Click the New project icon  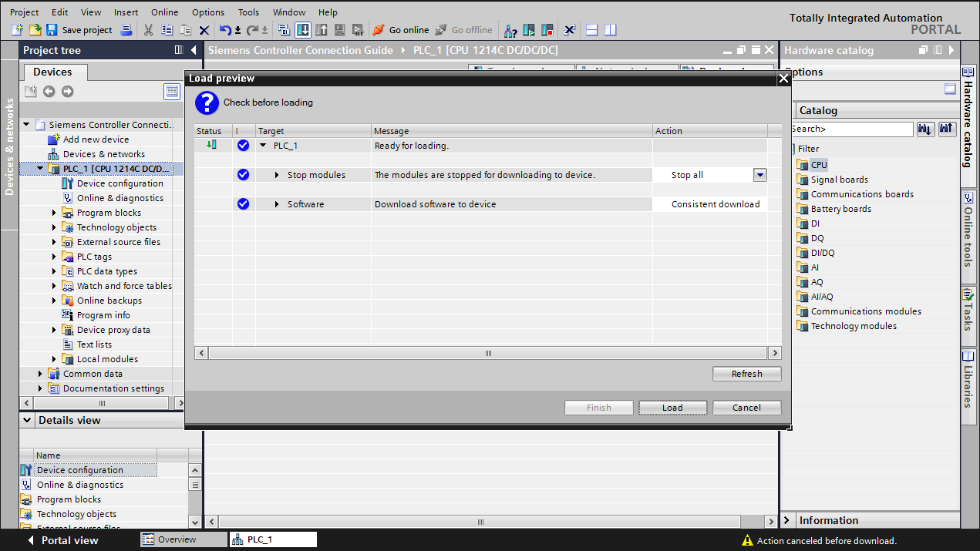[17, 30]
